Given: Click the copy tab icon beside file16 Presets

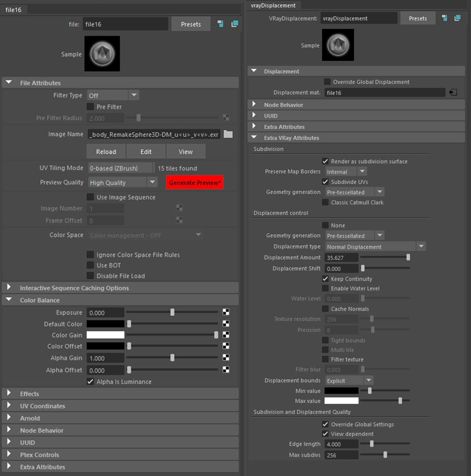Looking at the screenshot, I should pyautogui.click(x=235, y=24).
